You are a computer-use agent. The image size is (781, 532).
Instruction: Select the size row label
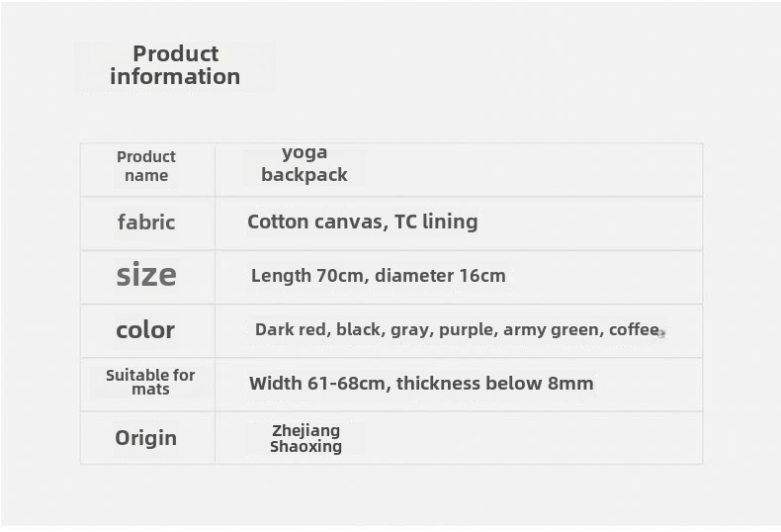pyautogui.click(x=146, y=275)
